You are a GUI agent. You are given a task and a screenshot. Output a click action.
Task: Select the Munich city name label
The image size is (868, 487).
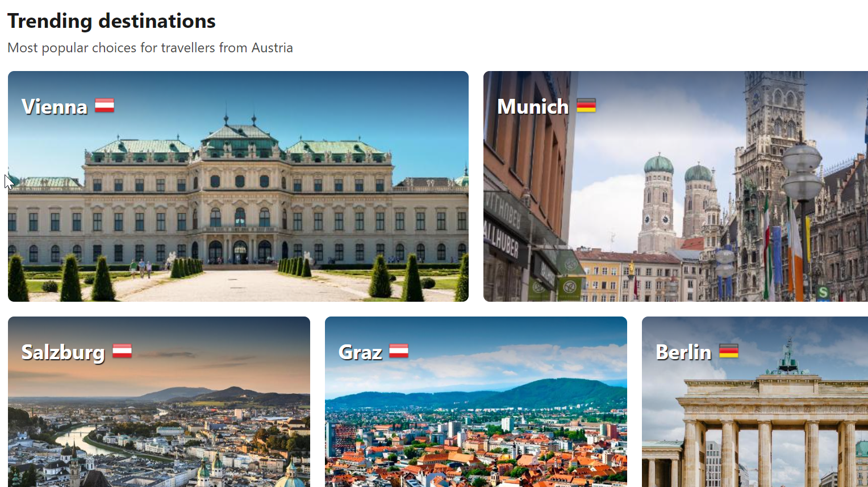point(533,107)
